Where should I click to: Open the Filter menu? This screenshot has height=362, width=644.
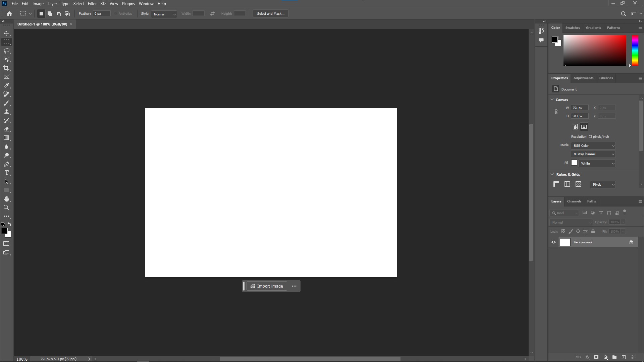92,4
